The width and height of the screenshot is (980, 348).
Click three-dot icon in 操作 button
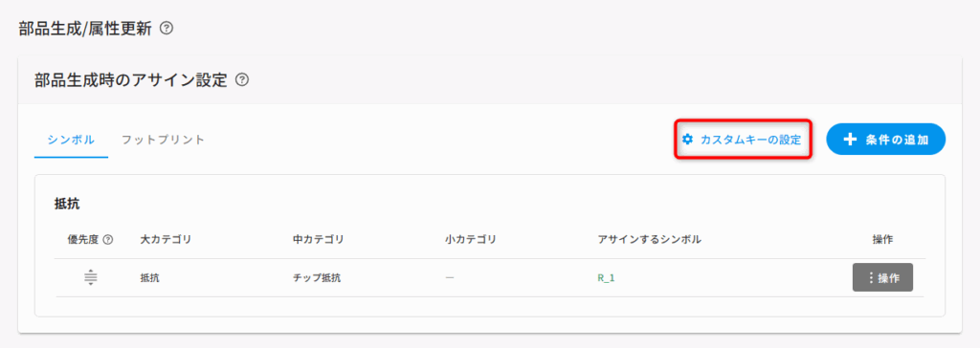(870, 278)
